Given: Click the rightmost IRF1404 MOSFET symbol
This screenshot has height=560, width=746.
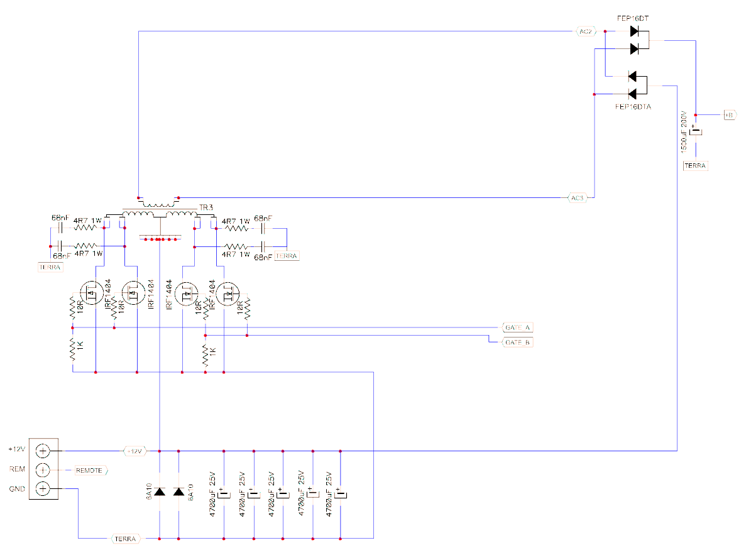Looking at the screenshot, I should point(228,293).
